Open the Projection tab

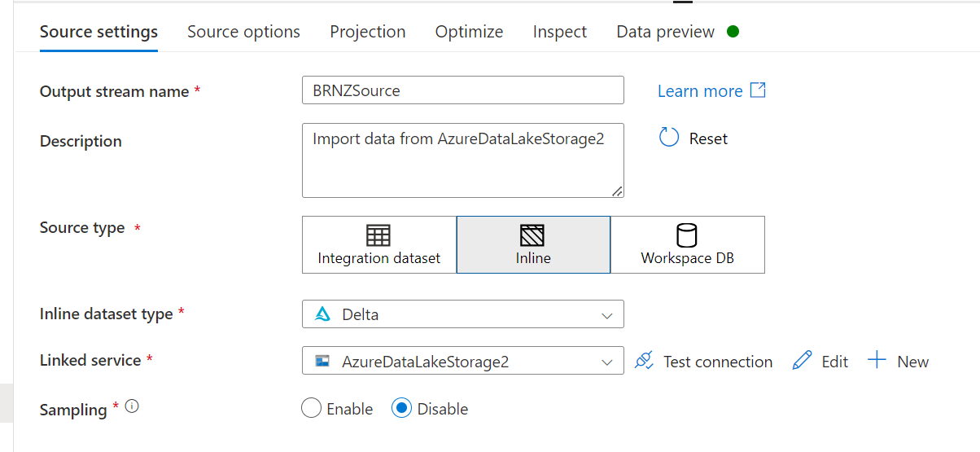367,32
